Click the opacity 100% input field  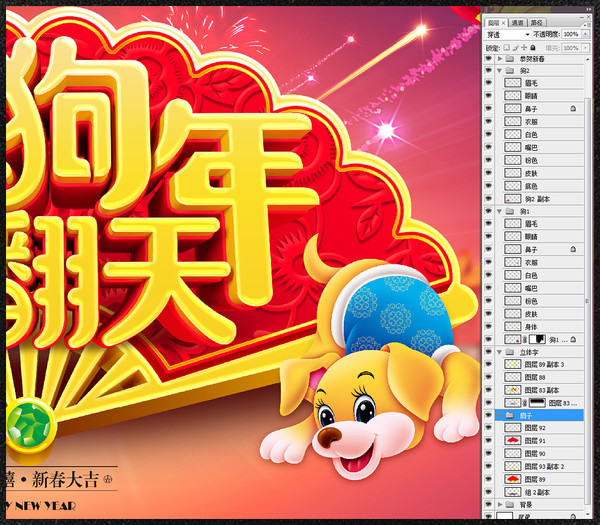click(x=571, y=34)
